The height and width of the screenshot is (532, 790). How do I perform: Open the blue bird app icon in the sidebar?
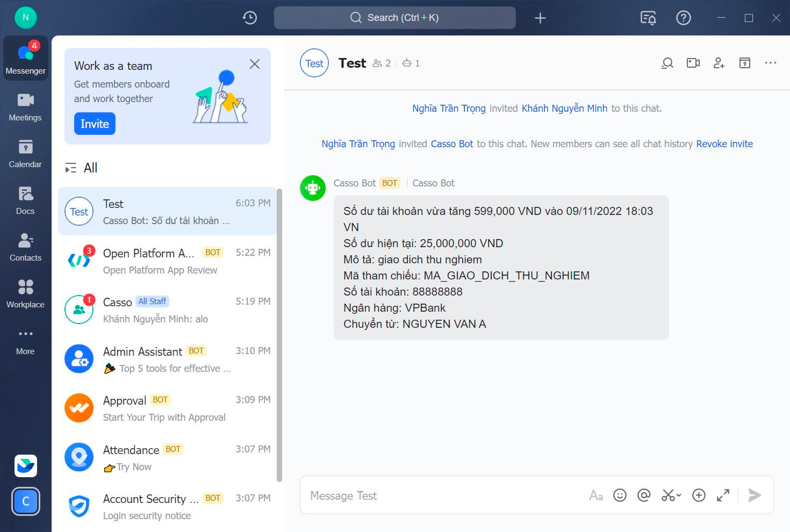click(x=26, y=466)
